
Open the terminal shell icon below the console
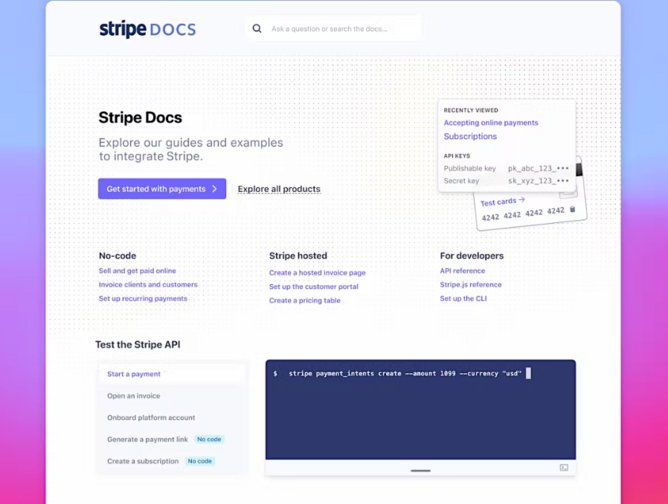(x=563, y=468)
